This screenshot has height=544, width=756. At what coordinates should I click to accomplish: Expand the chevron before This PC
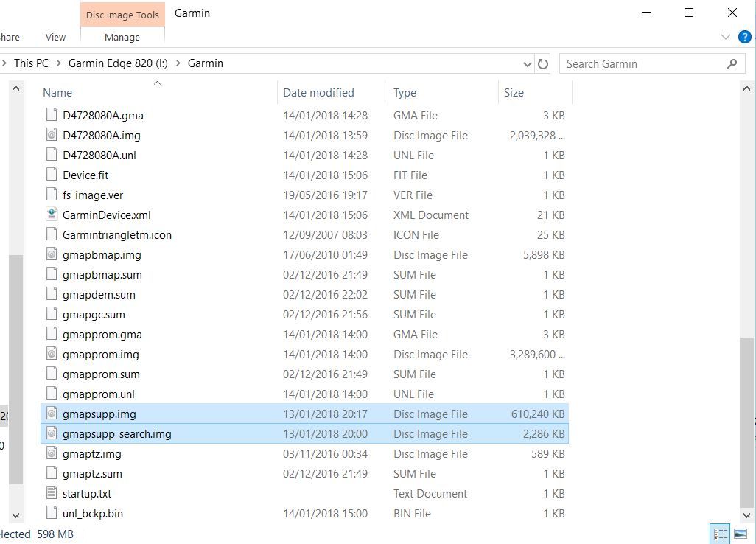coord(4,63)
